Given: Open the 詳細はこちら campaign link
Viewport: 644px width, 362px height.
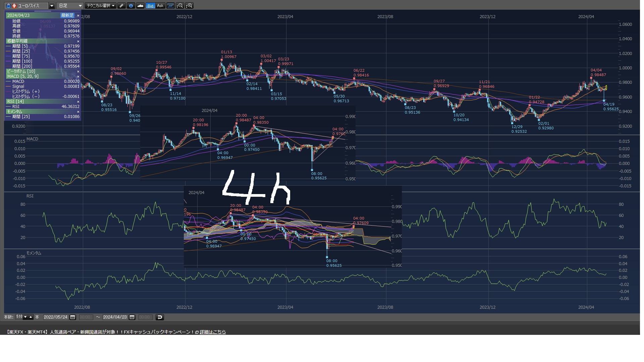Looking at the screenshot, I should [212, 332].
